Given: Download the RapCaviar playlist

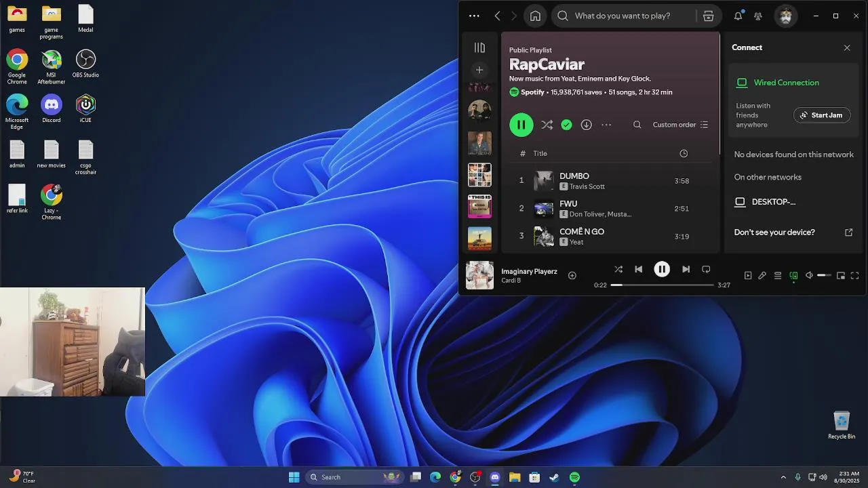Looking at the screenshot, I should pos(587,125).
